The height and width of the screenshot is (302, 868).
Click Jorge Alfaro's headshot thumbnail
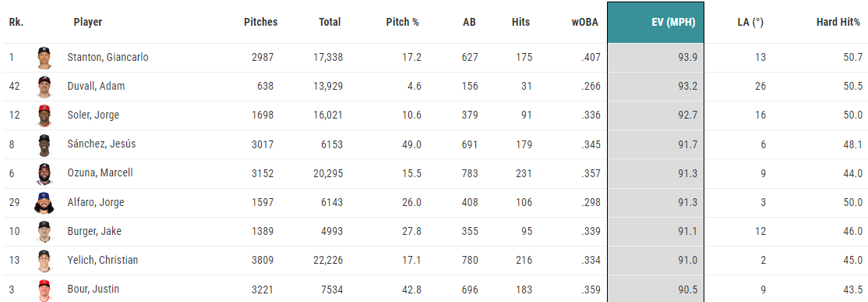44,203
